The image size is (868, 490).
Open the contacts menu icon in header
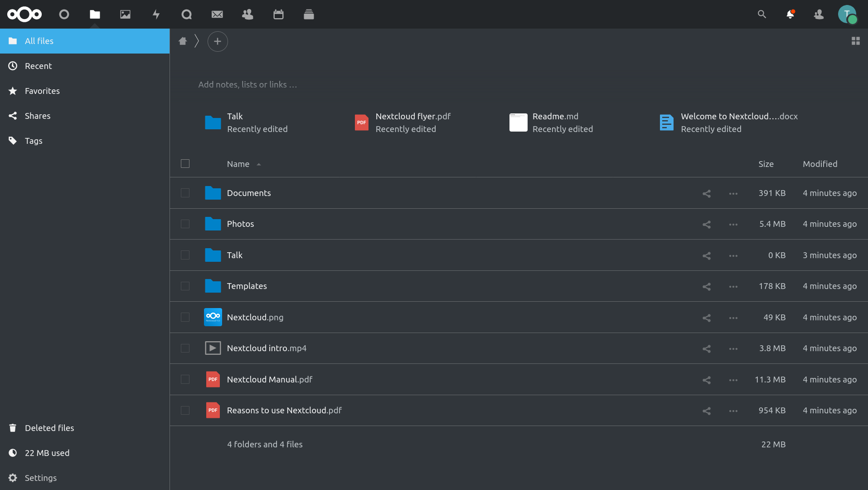(819, 15)
